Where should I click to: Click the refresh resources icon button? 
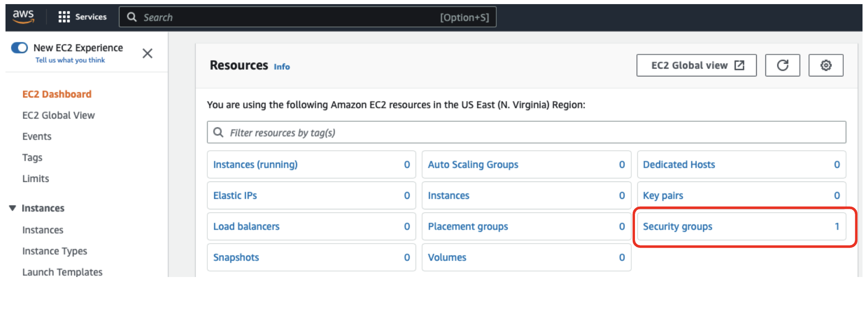point(782,65)
